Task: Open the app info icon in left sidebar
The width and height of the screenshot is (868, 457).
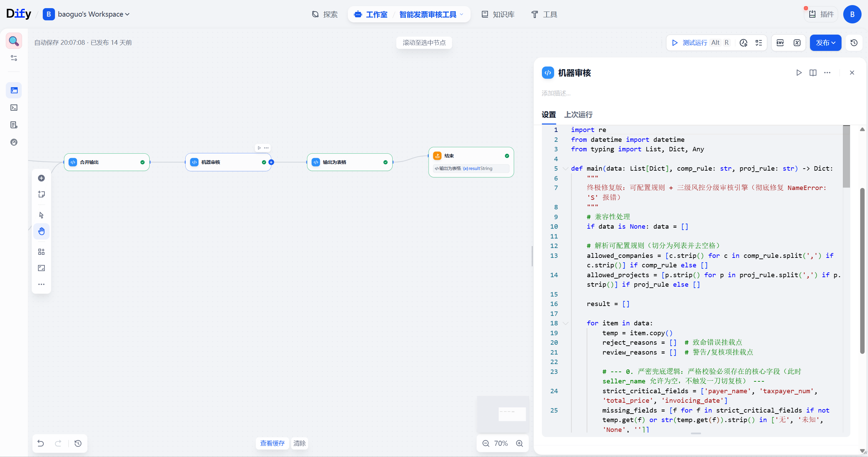Action: 14,41
